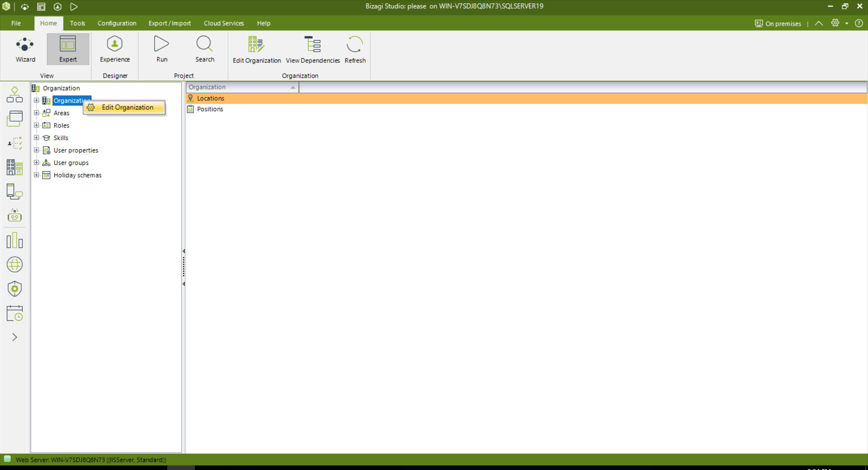Expand the Roles tree node
868x470 pixels.
click(x=37, y=125)
